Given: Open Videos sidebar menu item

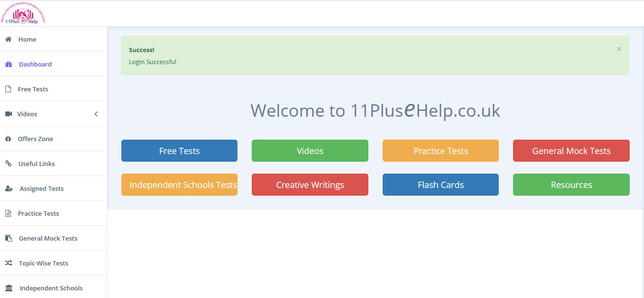Looking at the screenshot, I should click(x=54, y=114).
